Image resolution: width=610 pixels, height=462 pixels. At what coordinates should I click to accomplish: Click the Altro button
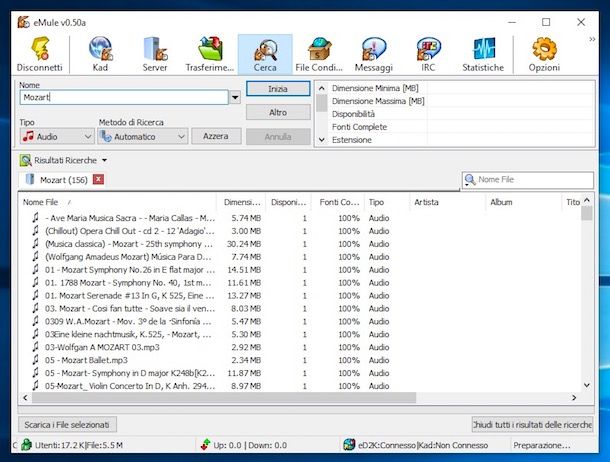pyautogui.click(x=278, y=112)
